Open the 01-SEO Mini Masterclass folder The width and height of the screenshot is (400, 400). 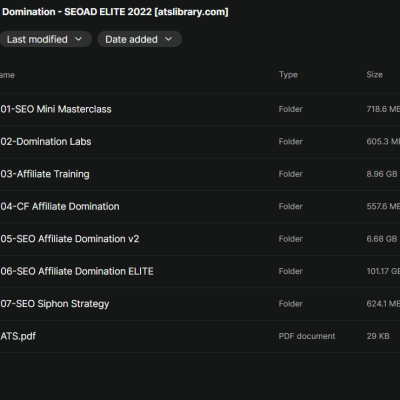pyautogui.click(x=56, y=109)
